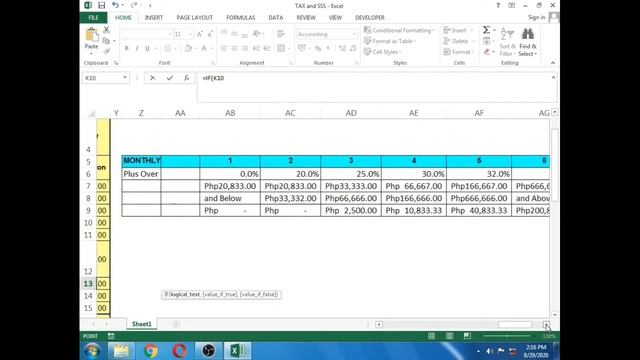
Task: Click the Fill down icon in Editing
Action: pyautogui.click(x=487, y=41)
